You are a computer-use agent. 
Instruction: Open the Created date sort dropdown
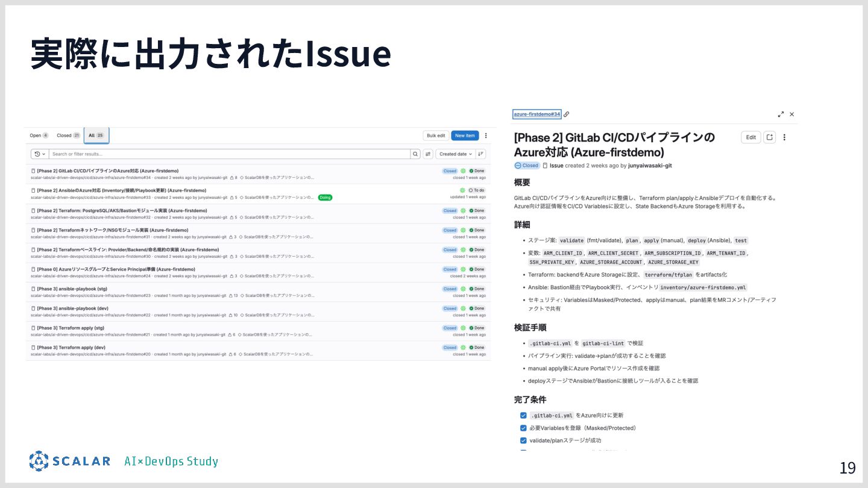(x=456, y=154)
